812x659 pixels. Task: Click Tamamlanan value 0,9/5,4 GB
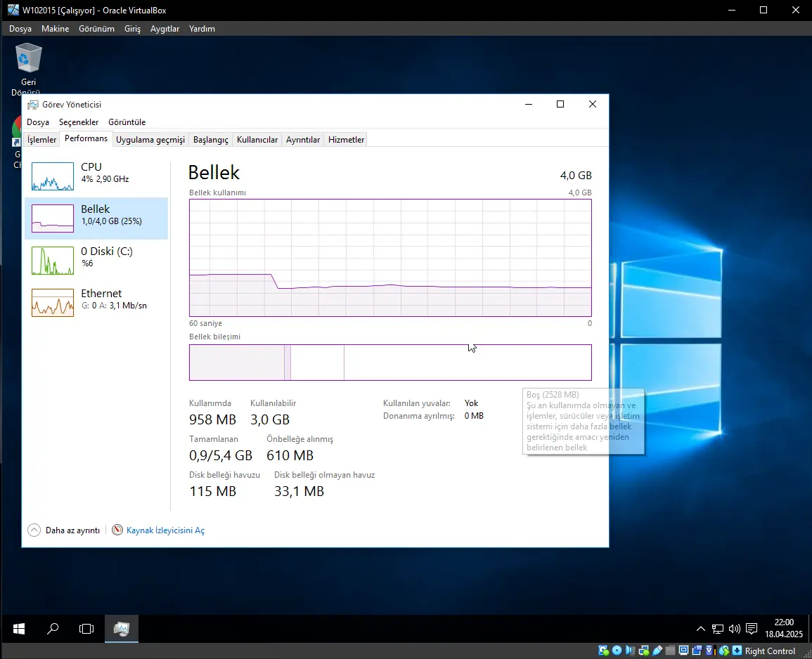221,455
